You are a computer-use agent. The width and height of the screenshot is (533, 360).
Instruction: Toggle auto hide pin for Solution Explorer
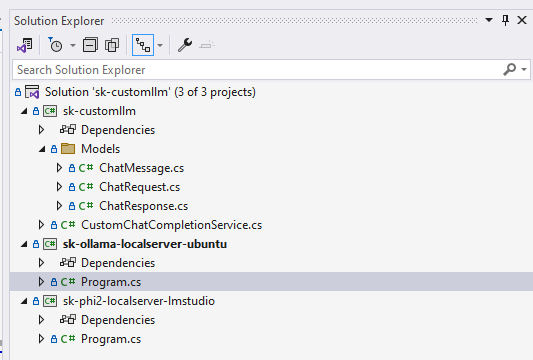pos(505,20)
